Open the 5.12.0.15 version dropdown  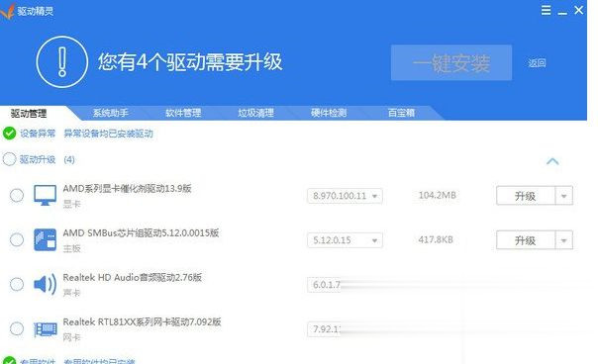coord(345,240)
